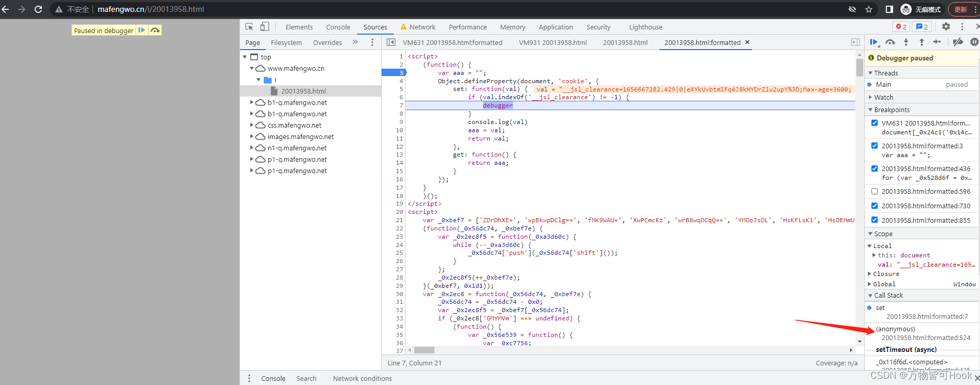Uncheck breakpoint at formatted:3

pyautogui.click(x=875, y=146)
